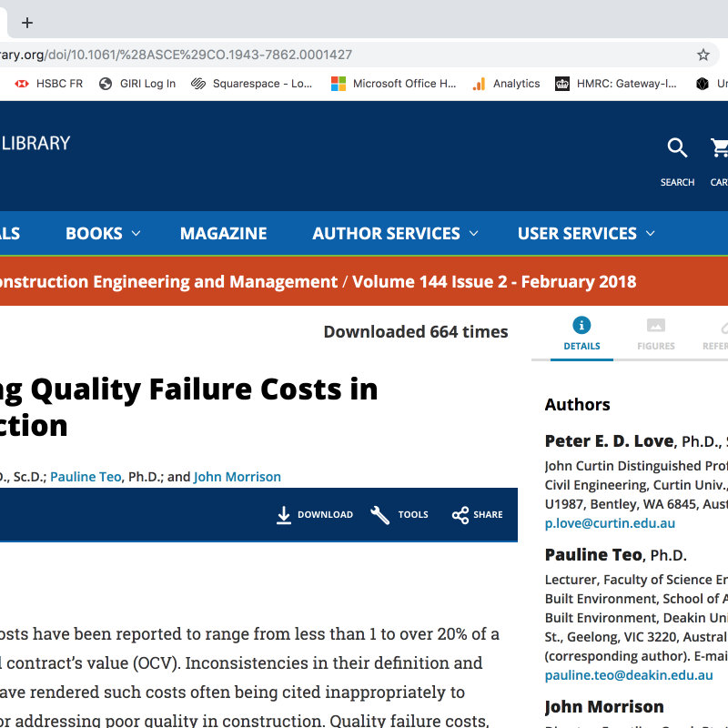The width and height of the screenshot is (728, 728).
Task: Click the Search magnifier icon
Action: [677, 148]
